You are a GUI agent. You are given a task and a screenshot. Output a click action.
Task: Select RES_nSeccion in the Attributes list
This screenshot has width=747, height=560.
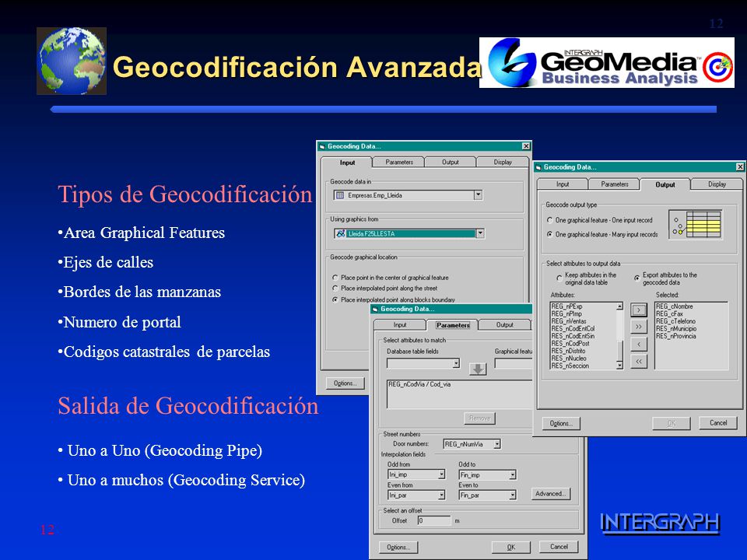point(570,366)
